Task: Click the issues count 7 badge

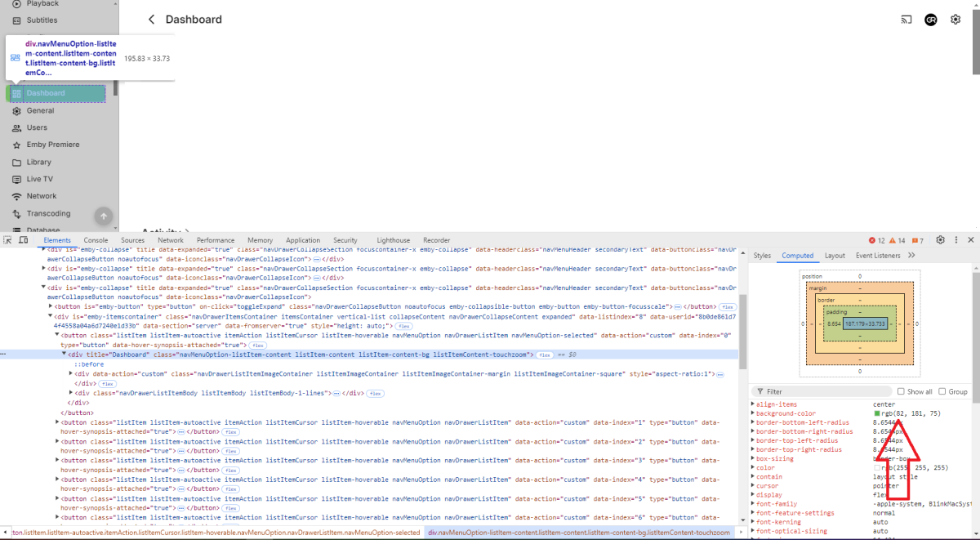Action: pyautogui.click(x=918, y=241)
